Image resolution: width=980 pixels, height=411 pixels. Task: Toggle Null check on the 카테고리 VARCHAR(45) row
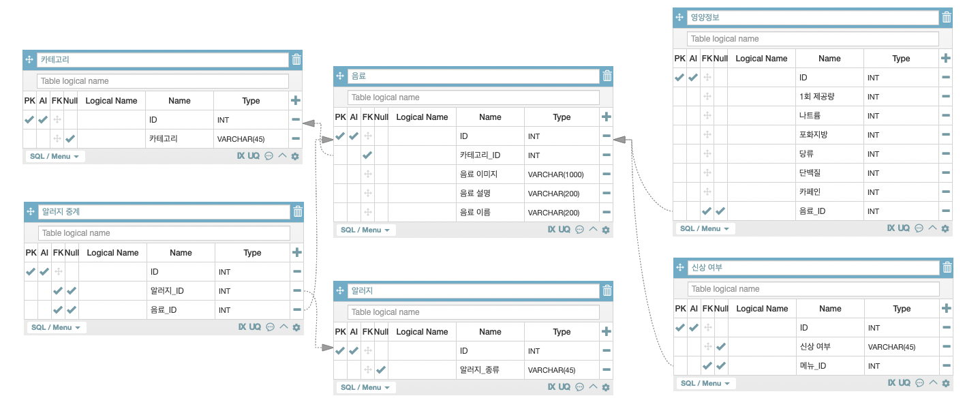coord(70,139)
